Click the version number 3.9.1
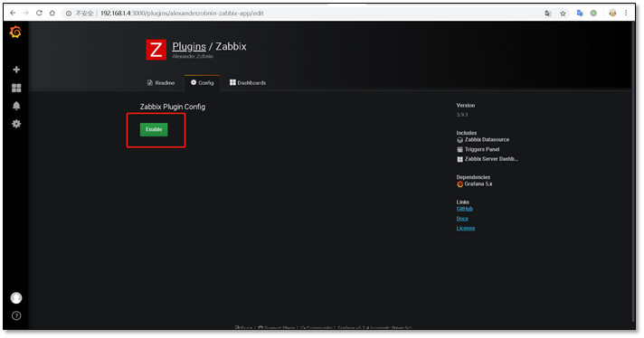 (x=462, y=115)
